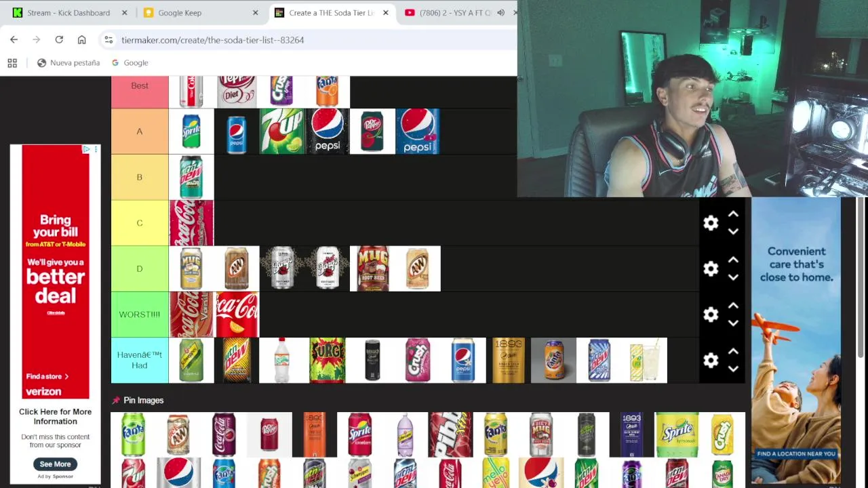The width and height of the screenshot is (868, 488).
Task: Select Surge can in Haven't Had tier
Action: tap(327, 361)
